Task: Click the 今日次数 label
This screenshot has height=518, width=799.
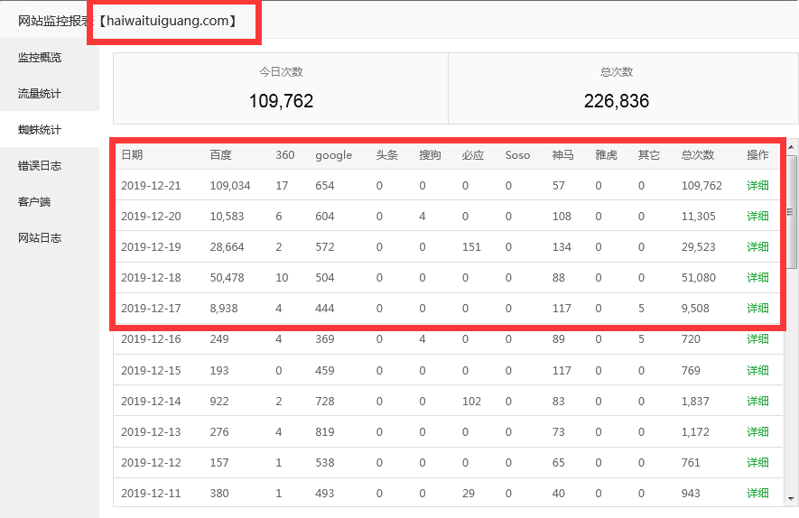Action: click(x=281, y=72)
